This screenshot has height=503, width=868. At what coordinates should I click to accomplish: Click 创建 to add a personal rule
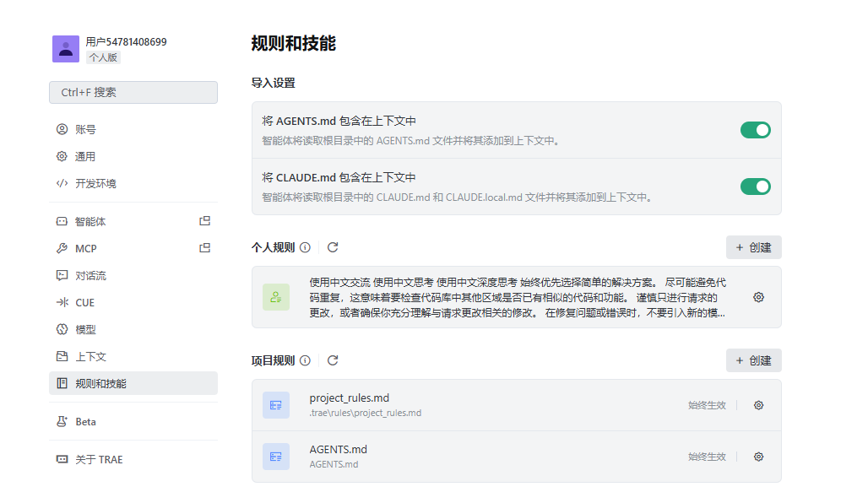(753, 246)
